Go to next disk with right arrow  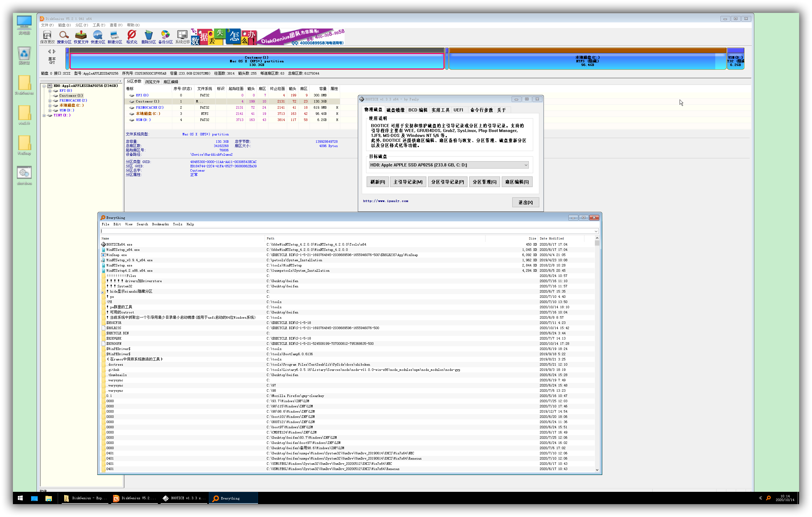point(54,52)
